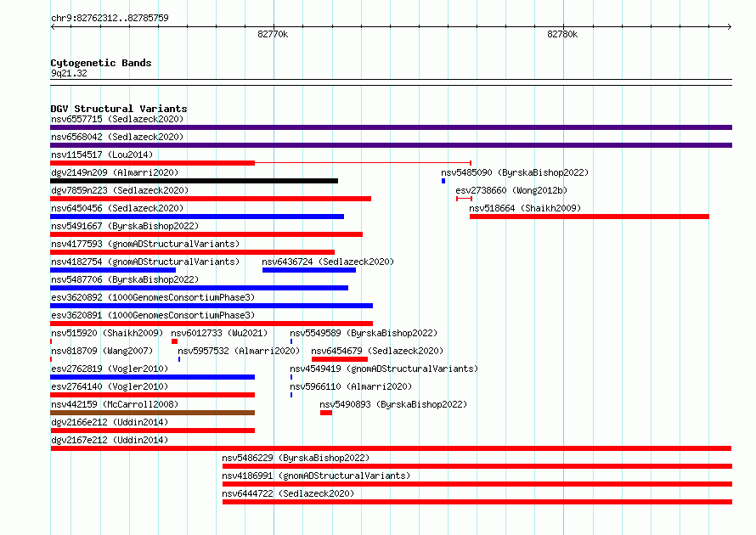
Task: Open the dgv2166e212 (Uddin2014) label
Action: (110, 422)
